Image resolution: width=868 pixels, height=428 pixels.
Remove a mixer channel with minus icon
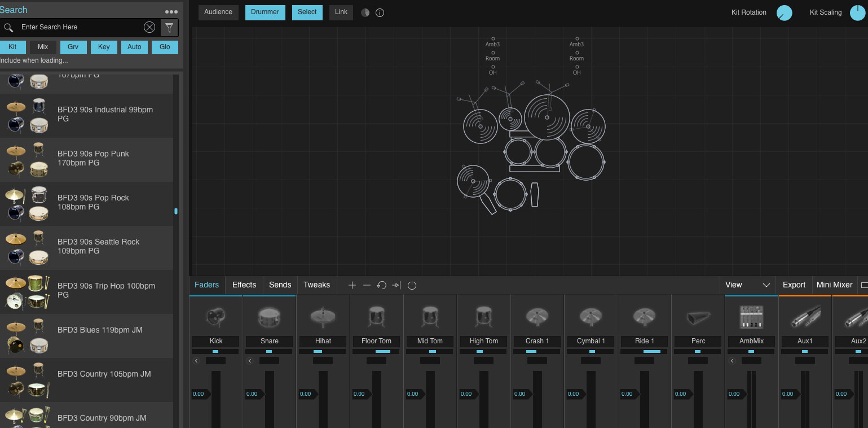coord(367,285)
